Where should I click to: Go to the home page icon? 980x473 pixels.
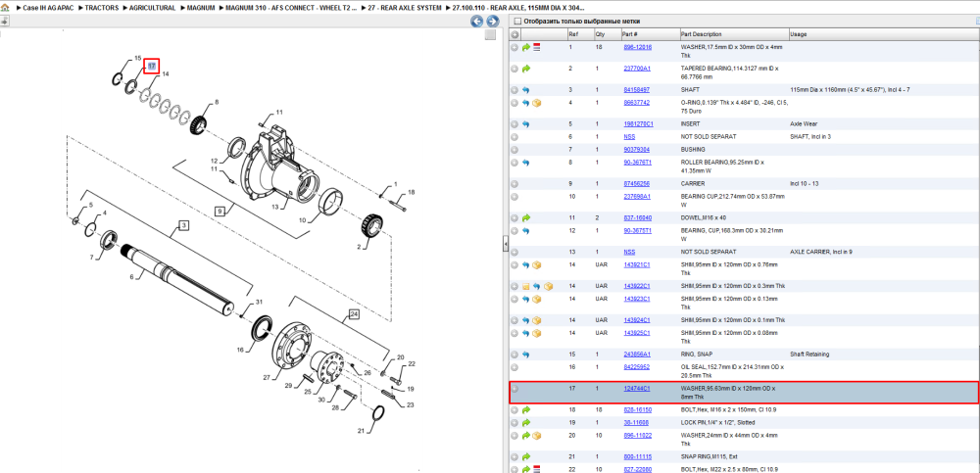(x=6, y=8)
